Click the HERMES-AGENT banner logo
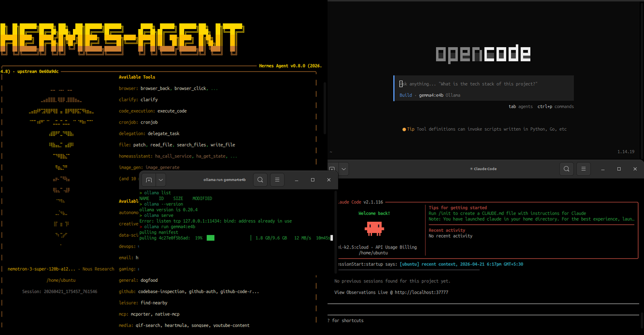This screenshot has height=335, width=644. coord(122,38)
